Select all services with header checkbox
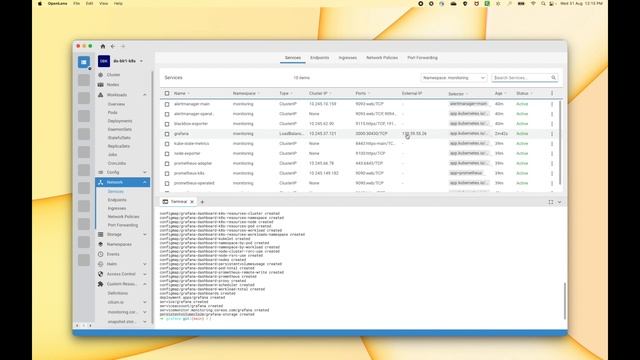 click(x=167, y=93)
